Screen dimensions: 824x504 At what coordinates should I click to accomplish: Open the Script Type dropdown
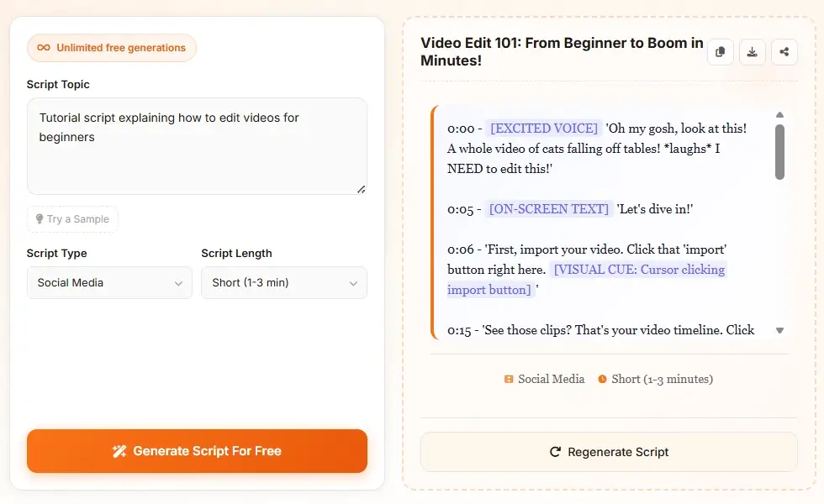(x=109, y=282)
